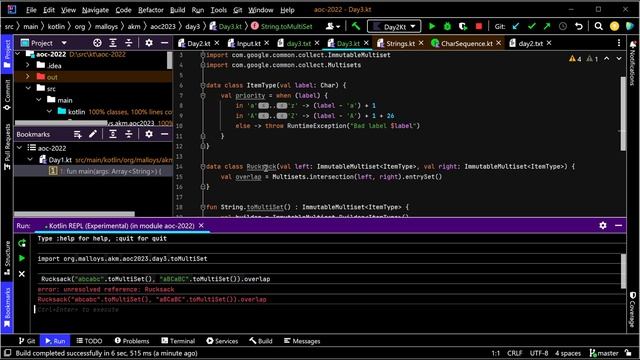The height and width of the screenshot is (360, 640).
Task: Click edit pencil icon in Bookmarks panel
Action: point(93,134)
